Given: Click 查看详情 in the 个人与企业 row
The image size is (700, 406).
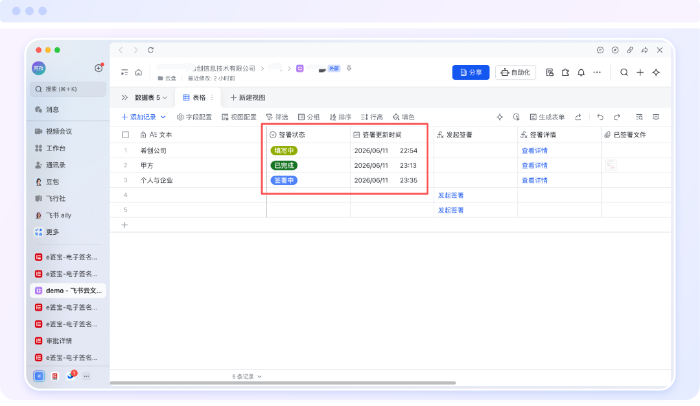Looking at the screenshot, I should click(534, 180).
